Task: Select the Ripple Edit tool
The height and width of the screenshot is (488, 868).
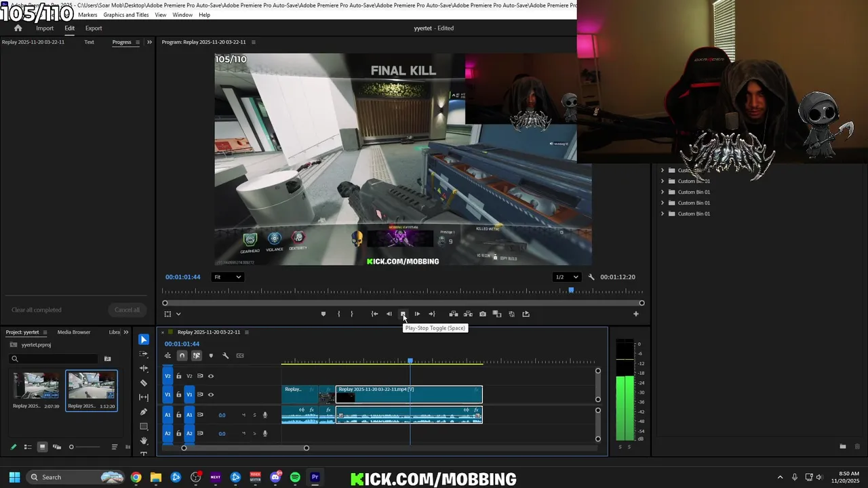Action: pos(144,368)
